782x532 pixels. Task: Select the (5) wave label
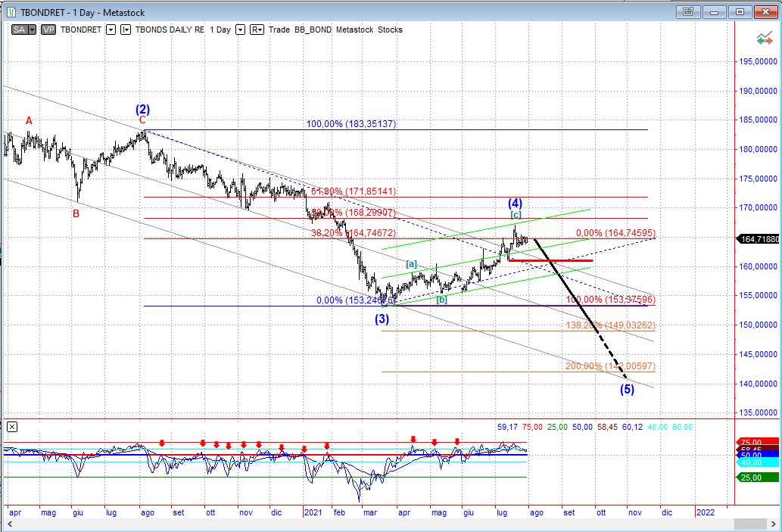pyautogui.click(x=627, y=389)
